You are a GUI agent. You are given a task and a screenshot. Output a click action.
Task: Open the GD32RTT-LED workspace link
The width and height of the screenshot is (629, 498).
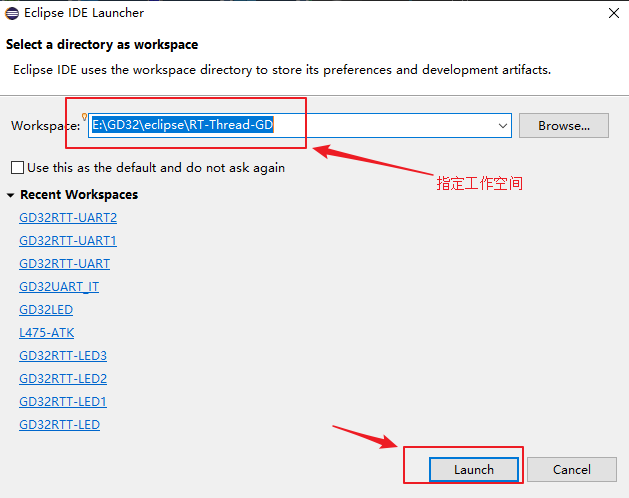[x=59, y=425]
